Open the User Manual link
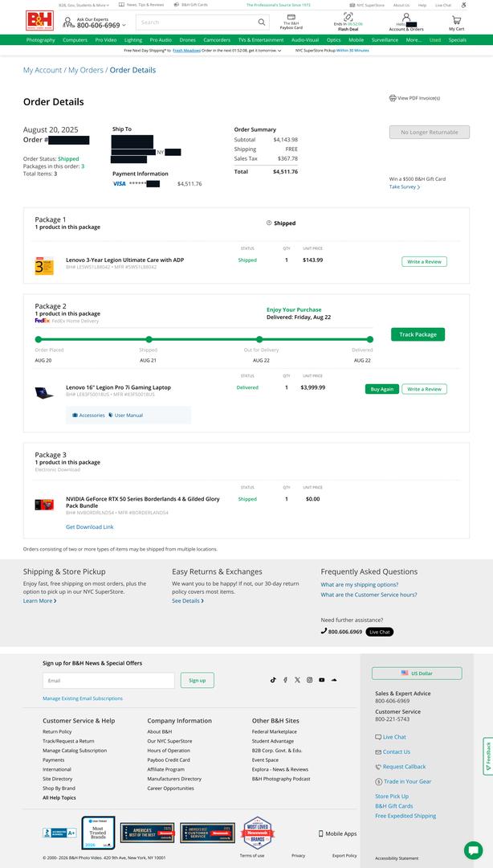The width and height of the screenshot is (493, 868). (x=125, y=416)
